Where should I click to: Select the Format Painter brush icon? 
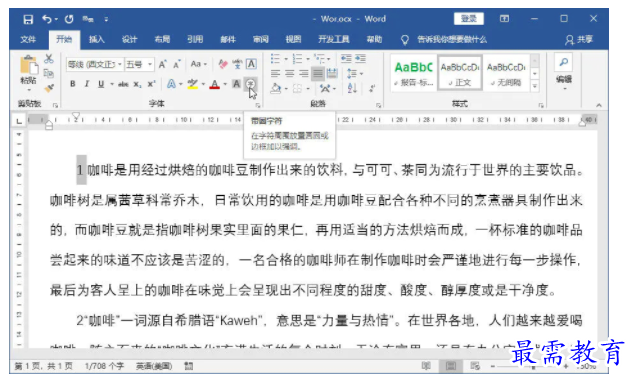tap(49, 88)
